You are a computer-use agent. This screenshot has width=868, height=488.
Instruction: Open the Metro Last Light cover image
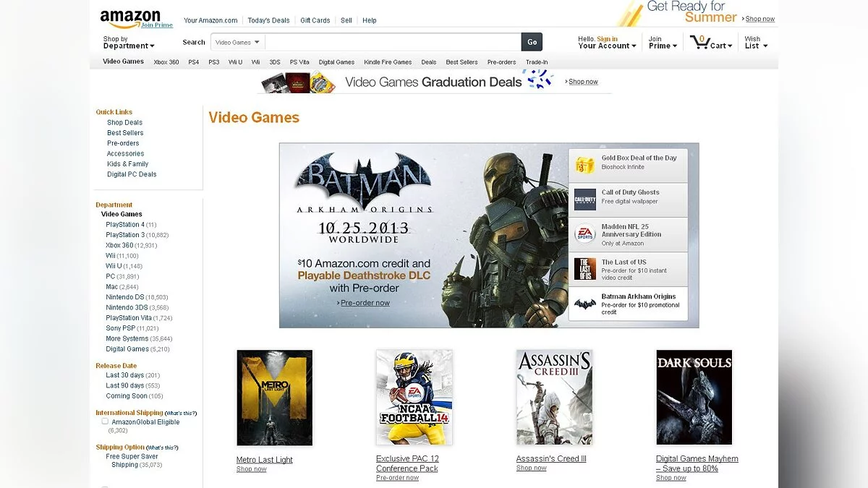[x=275, y=398]
